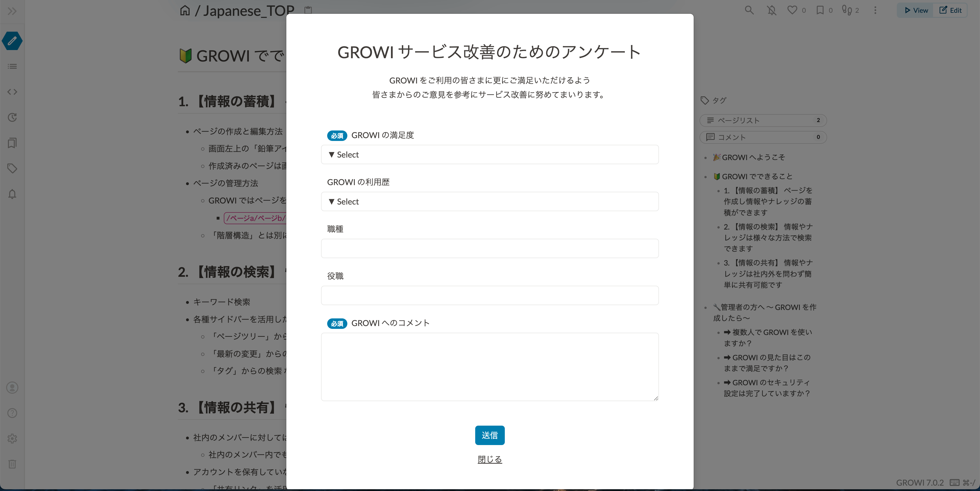Click the ページの管理方法 bullet

[226, 183]
